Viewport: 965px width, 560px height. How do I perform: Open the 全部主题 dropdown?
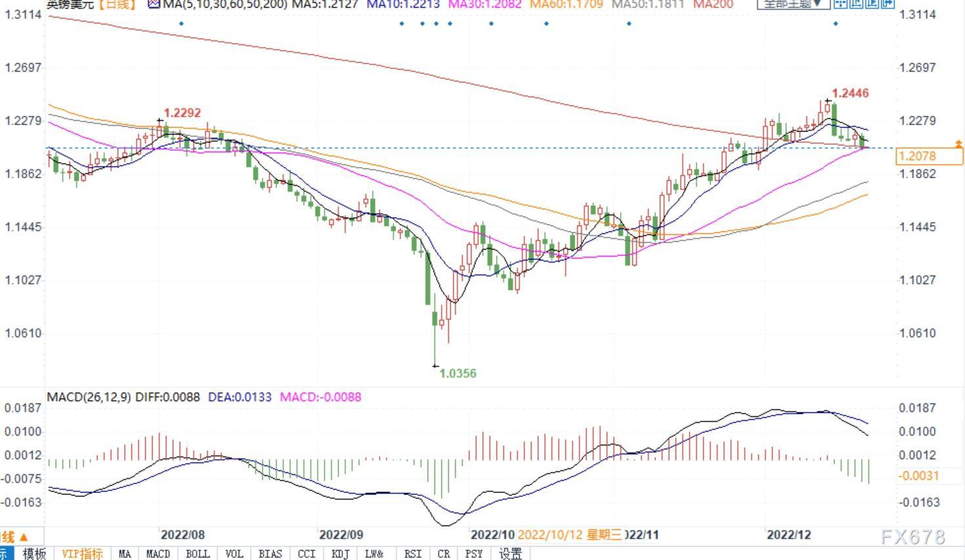(793, 3)
